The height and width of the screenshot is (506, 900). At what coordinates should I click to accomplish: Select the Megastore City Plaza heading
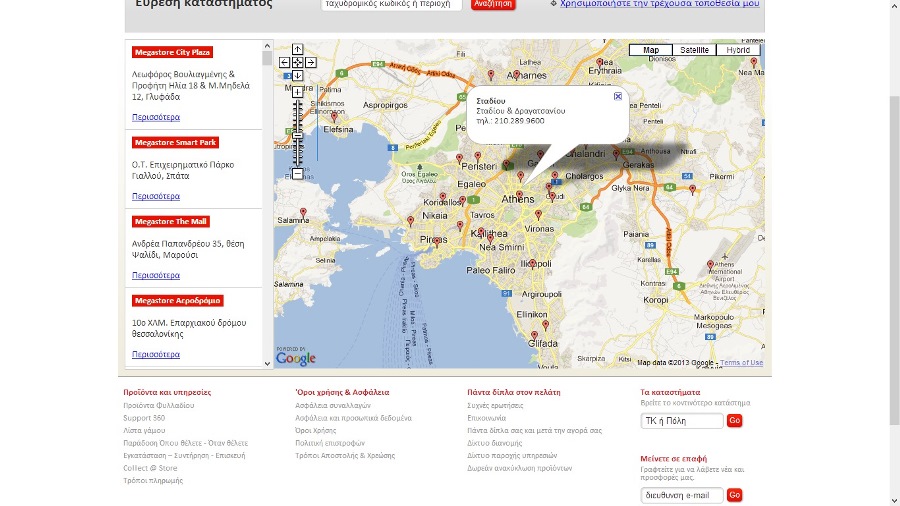pyautogui.click(x=172, y=52)
